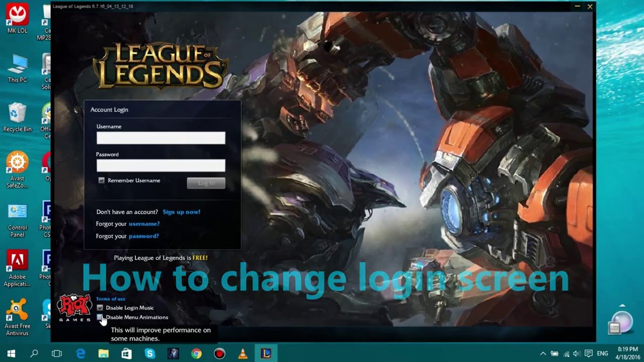Screen dimensions: 644x362
Task: Show hidden system tray icons
Action: [543, 353]
